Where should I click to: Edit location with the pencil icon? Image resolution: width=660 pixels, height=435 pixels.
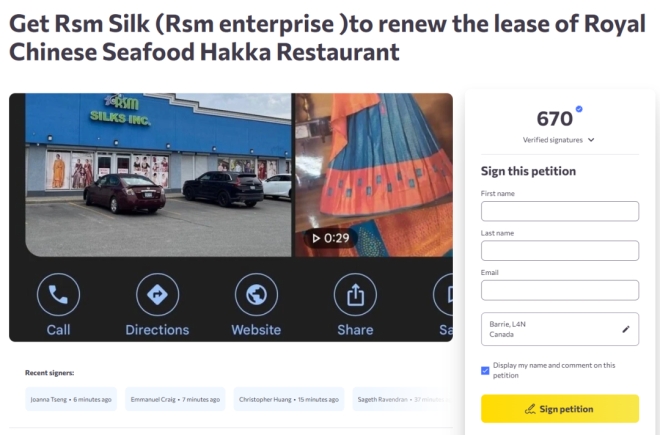[626, 329]
